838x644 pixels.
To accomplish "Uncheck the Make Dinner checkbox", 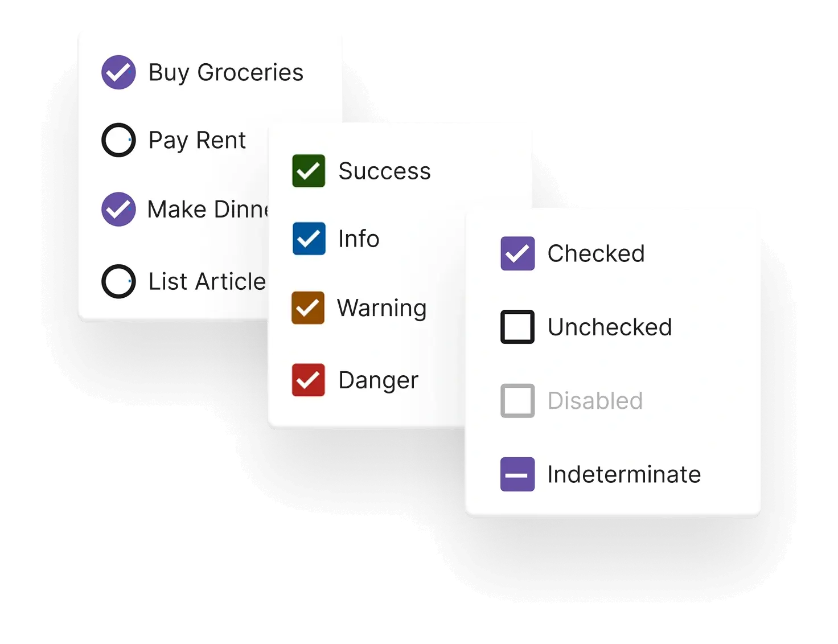I will tap(118, 209).
